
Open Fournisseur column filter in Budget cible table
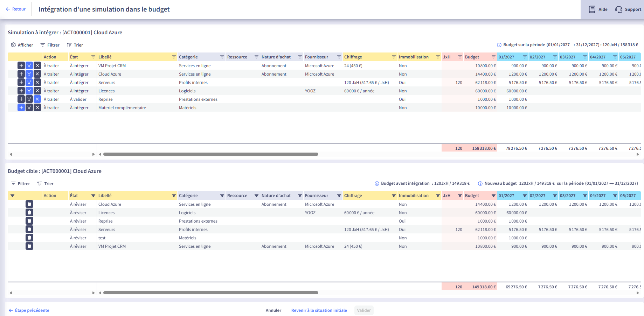[x=339, y=196]
